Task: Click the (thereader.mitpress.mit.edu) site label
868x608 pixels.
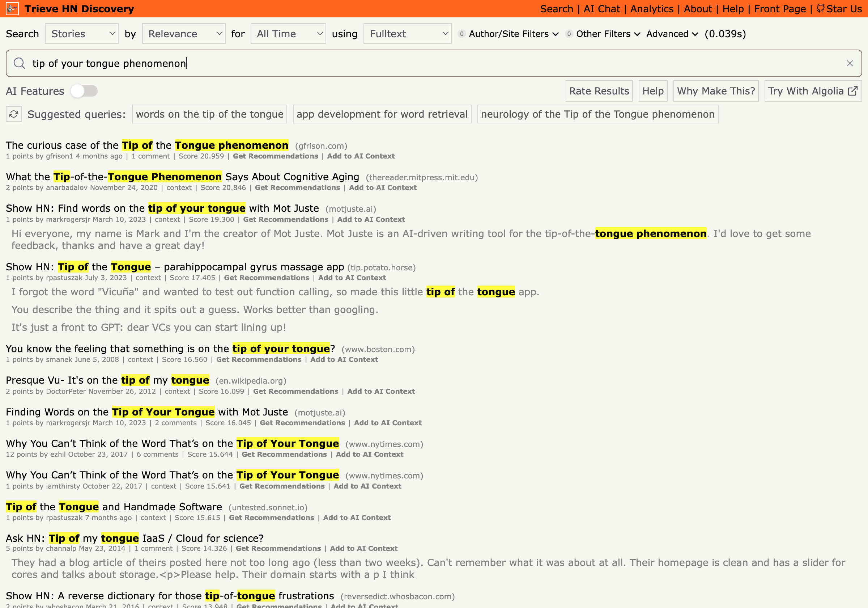Action: [x=422, y=177]
